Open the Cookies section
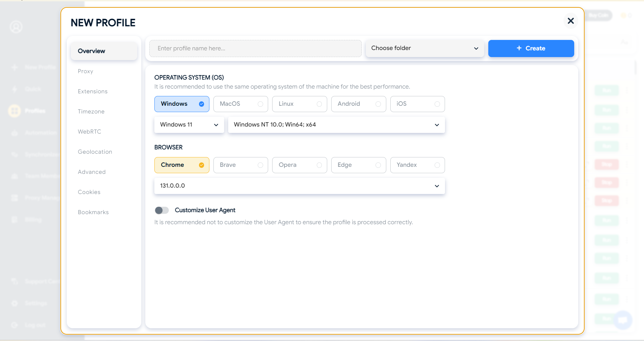The image size is (644, 341). click(x=89, y=192)
